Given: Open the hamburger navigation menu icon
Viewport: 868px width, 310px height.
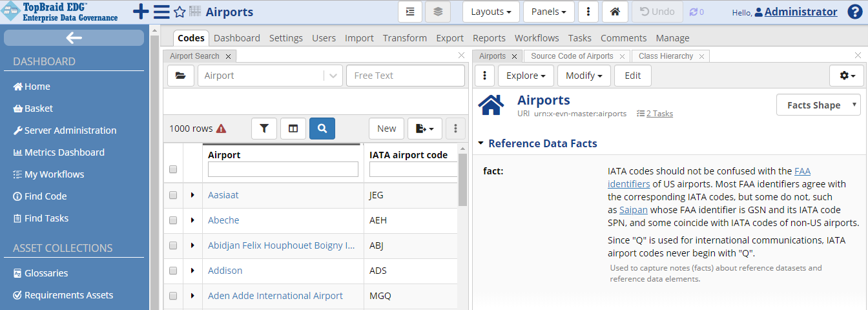Looking at the screenshot, I should click(x=161, y=12).
